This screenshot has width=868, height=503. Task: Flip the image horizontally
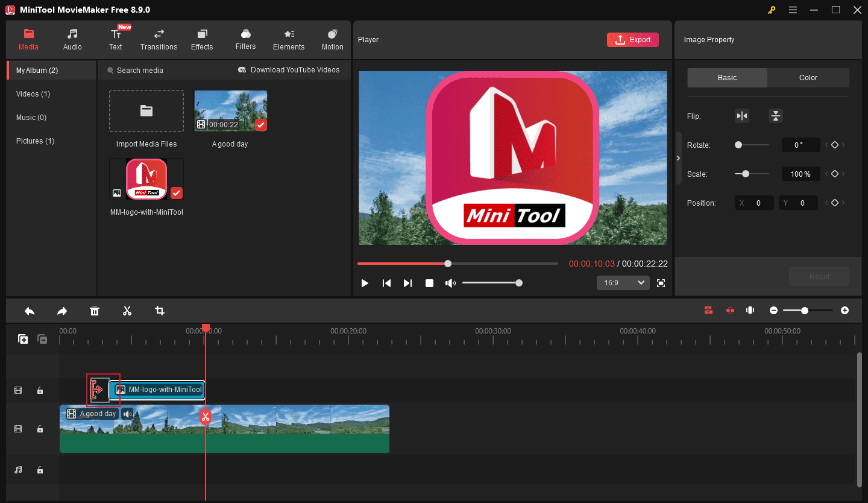(x=742, y=116)
